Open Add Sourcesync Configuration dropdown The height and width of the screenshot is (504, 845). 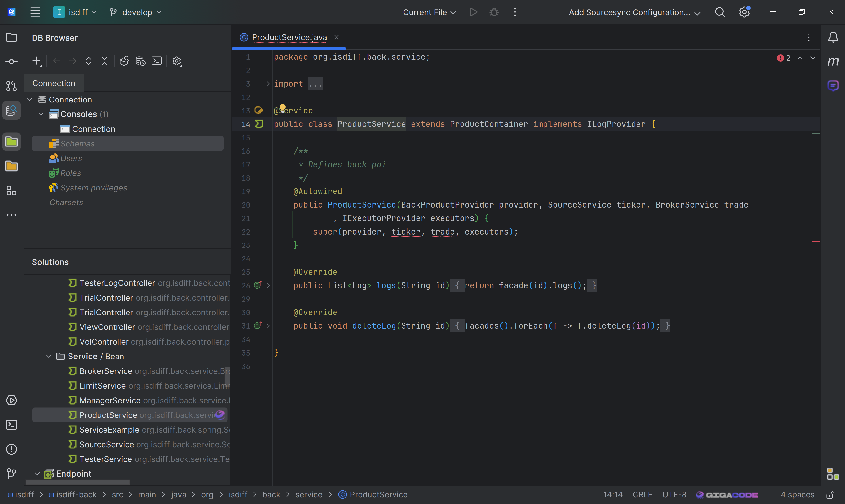pyautogui.click(x=634, y=12)
